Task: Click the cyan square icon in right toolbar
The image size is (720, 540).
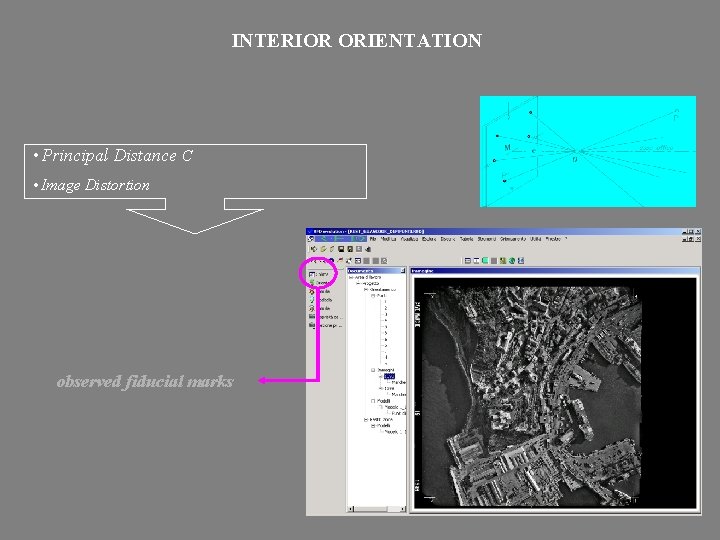Action: pyautogui.click(x=485, y=260)
